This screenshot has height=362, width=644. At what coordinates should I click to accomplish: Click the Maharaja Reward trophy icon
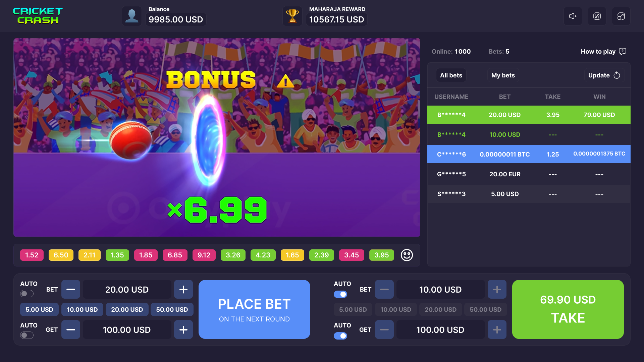(292, 16)
